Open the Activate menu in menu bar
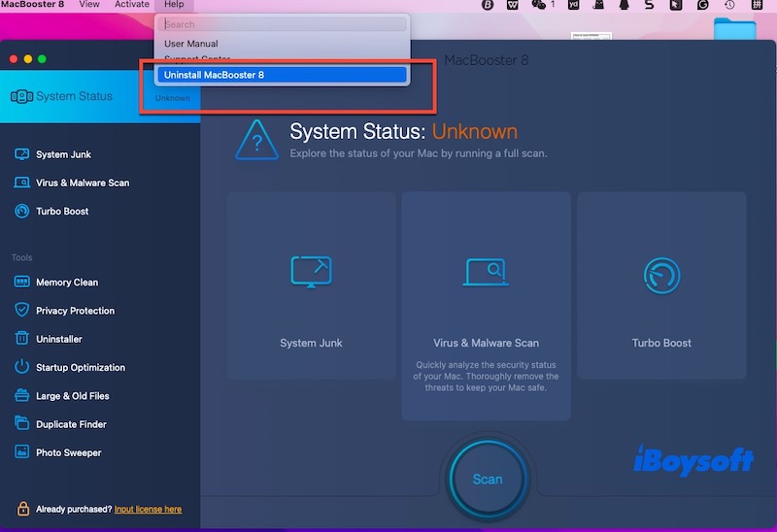Image resolution: width=777 pixels, height=532 pixels. (132, 5)
